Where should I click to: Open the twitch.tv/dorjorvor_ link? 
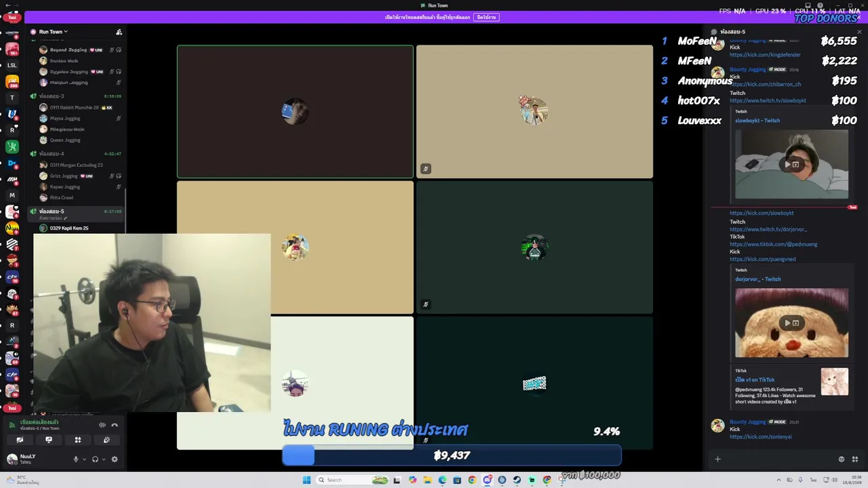(768, 230)
